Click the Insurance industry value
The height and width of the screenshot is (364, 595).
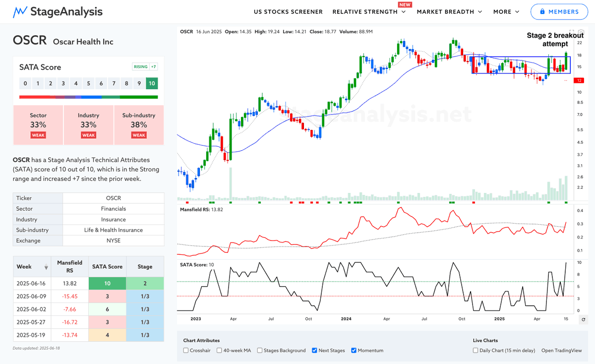coord(114,219)
